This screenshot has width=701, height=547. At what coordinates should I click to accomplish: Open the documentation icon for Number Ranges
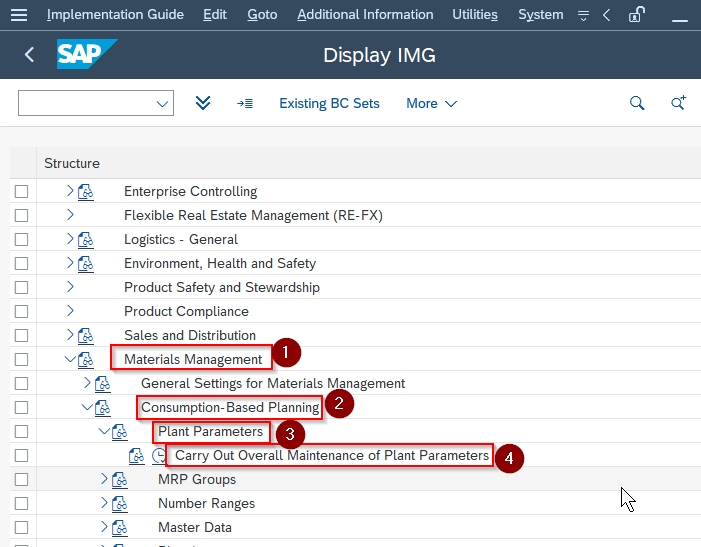tap(119, 504)
